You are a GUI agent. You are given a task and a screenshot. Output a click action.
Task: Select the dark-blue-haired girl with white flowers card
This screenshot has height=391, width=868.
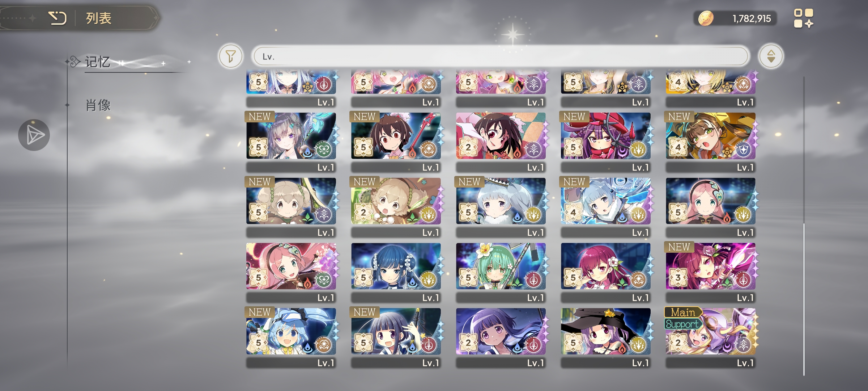coord(396,272)
